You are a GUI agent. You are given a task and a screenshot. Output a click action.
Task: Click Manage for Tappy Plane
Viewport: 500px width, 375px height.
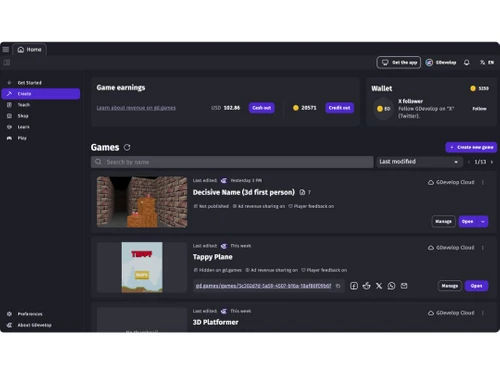pyautogui.click(x=450, y=286)
